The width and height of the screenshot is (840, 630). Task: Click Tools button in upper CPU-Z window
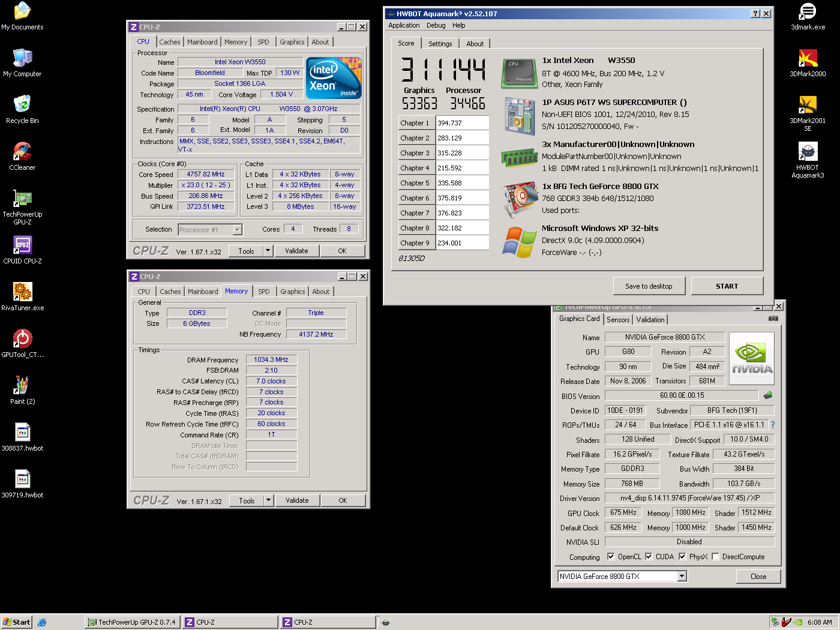coord(246,251)
